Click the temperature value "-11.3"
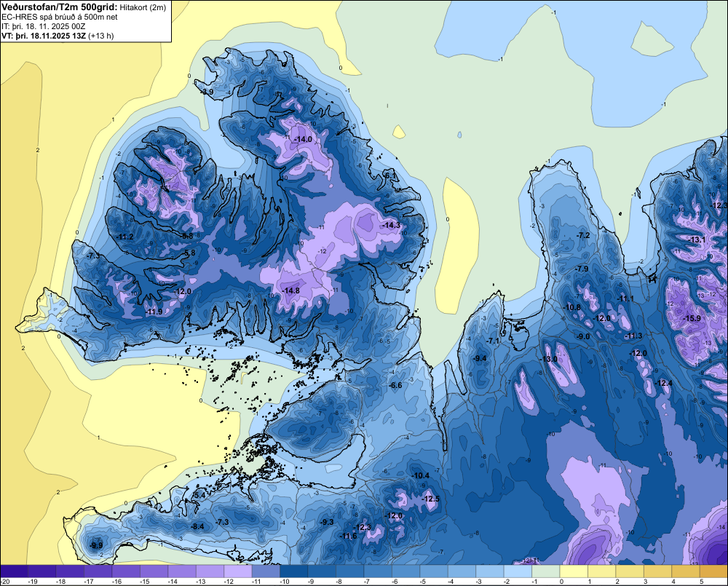 point(634,336)
